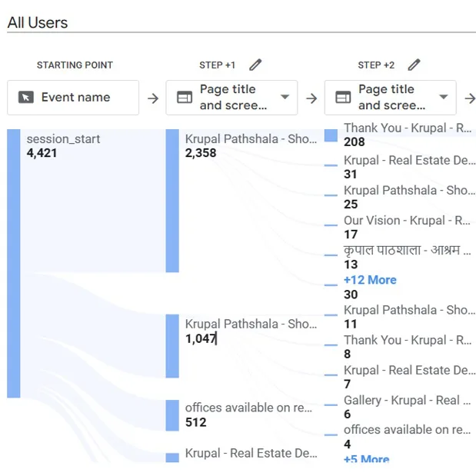Select Krupal Pathshala label above 11

tap(410, 310)
